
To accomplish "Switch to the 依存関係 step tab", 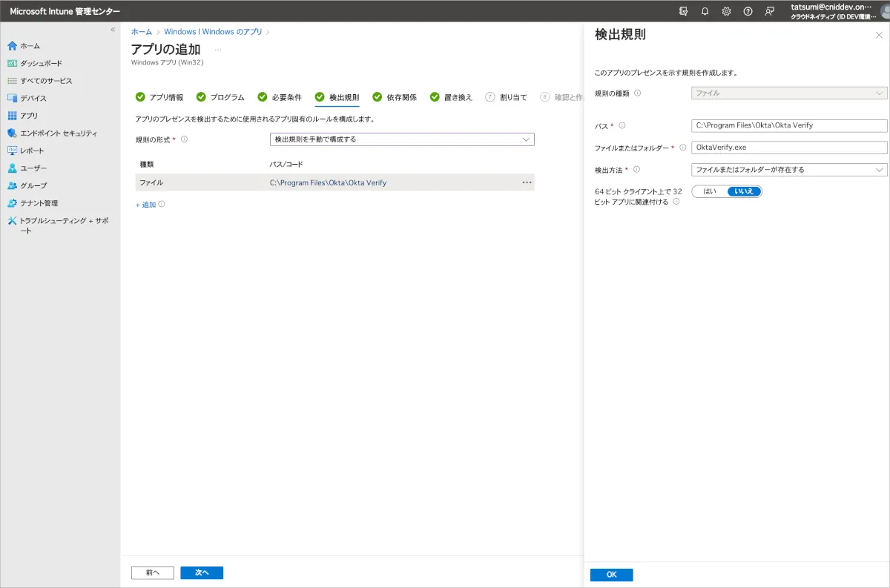I will [x=395, y=97].
